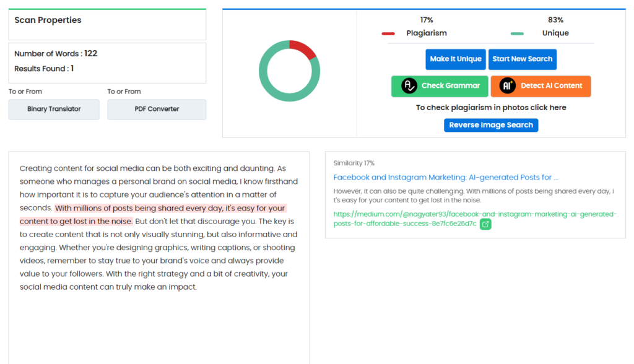Run the Check Grammar tool
Image resolution: width=634 pixels, height=364 pixels.
440,86
